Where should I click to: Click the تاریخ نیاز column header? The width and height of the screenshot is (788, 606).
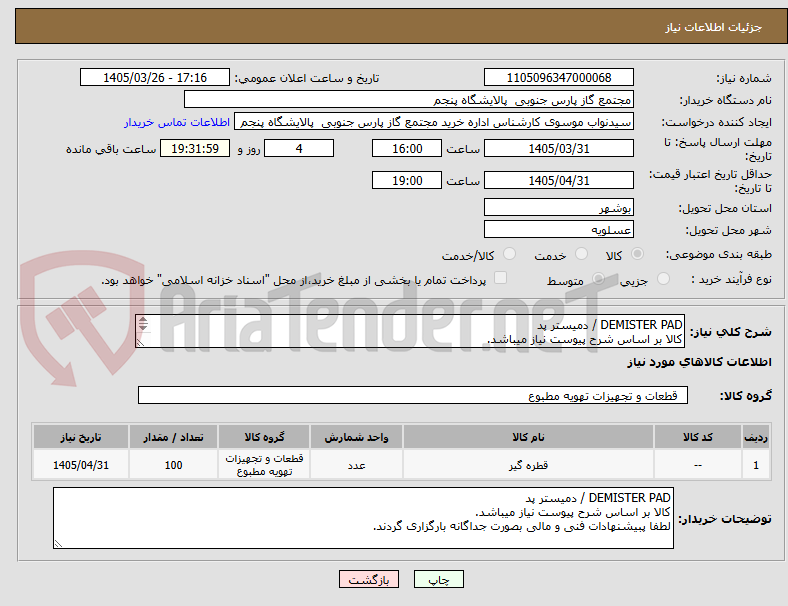[x=81, y=437]
